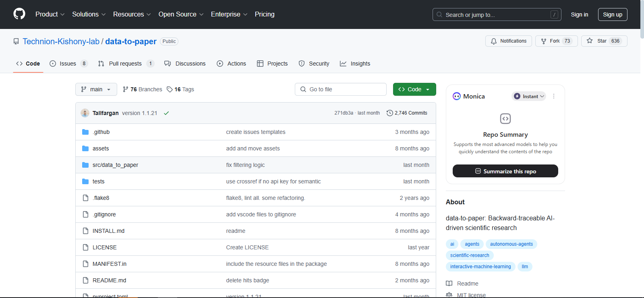Expand the Product navigation menu

(x=50, y=14)
